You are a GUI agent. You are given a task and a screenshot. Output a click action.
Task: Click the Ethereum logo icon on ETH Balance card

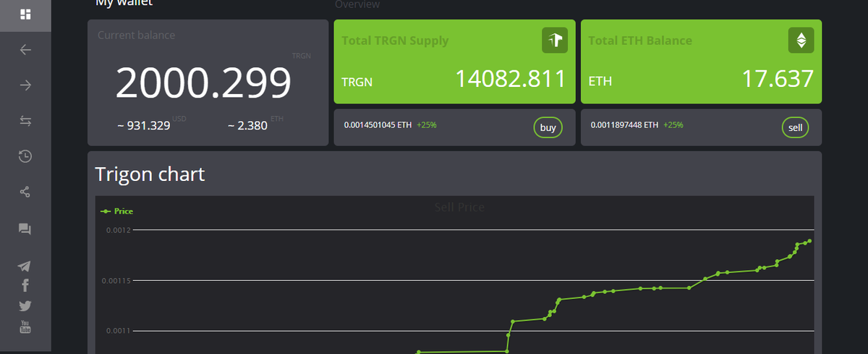point(801,41)
